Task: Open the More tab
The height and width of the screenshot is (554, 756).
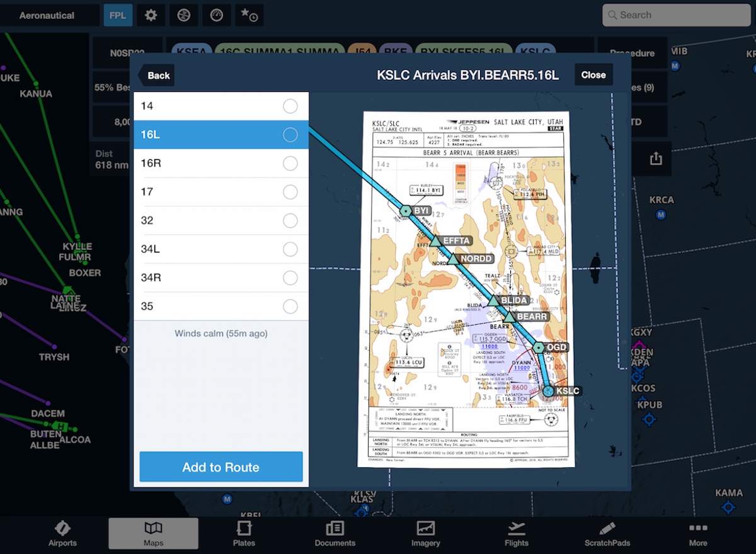Action: [x=698, y=534]
